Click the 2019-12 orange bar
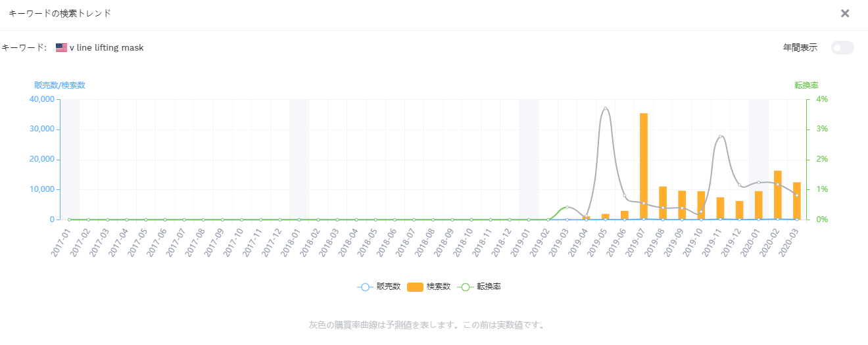868x345 pixels. tap(740, 210)
